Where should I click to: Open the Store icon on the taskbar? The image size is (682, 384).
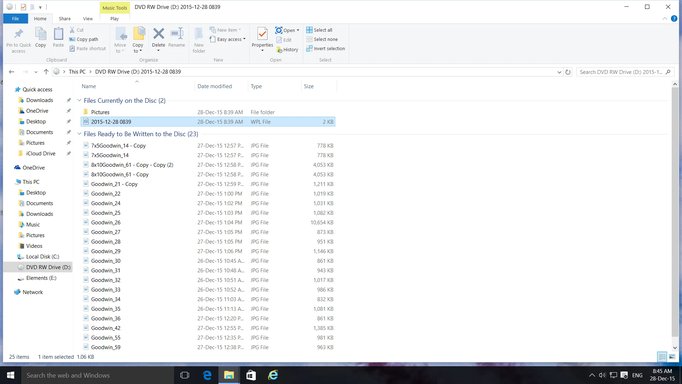click(251, 375)
